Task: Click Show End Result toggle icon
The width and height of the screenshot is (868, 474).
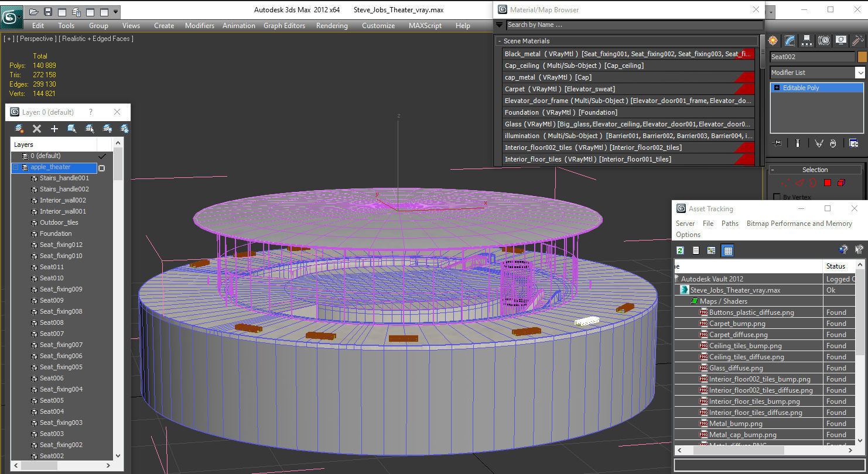Action: pos(797,143)
